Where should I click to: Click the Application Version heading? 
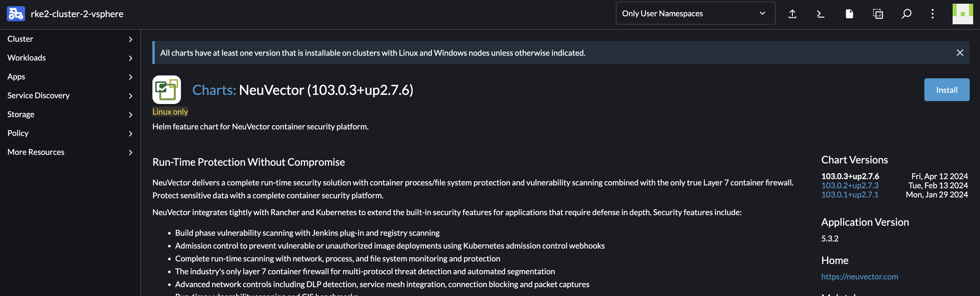tap(865, 222)
